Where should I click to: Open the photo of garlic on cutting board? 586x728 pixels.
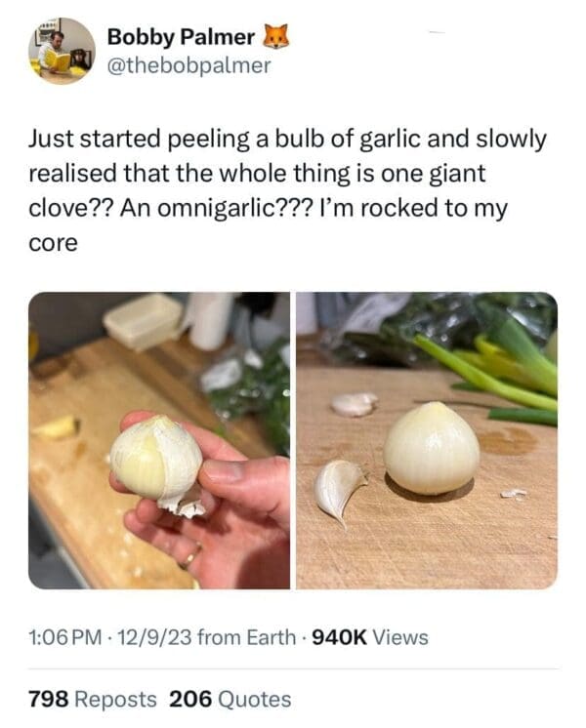[426, 440]
